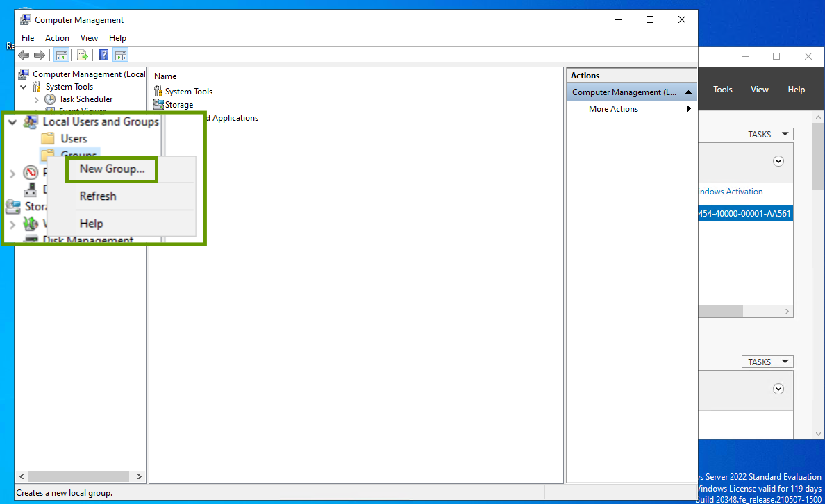The image size is (825, 504).
Task: Select the Task Scheduler clock icon
Action: coord(50,99)
